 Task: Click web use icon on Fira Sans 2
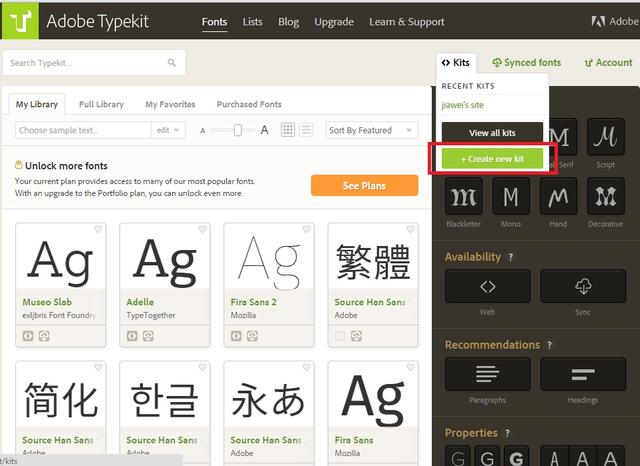point(236,336)
